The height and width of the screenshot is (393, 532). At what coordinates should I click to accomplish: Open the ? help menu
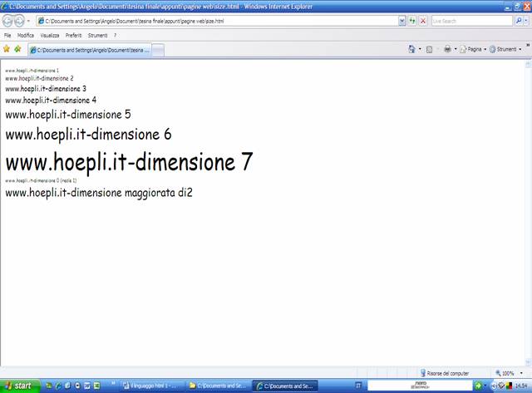[115, 35]
